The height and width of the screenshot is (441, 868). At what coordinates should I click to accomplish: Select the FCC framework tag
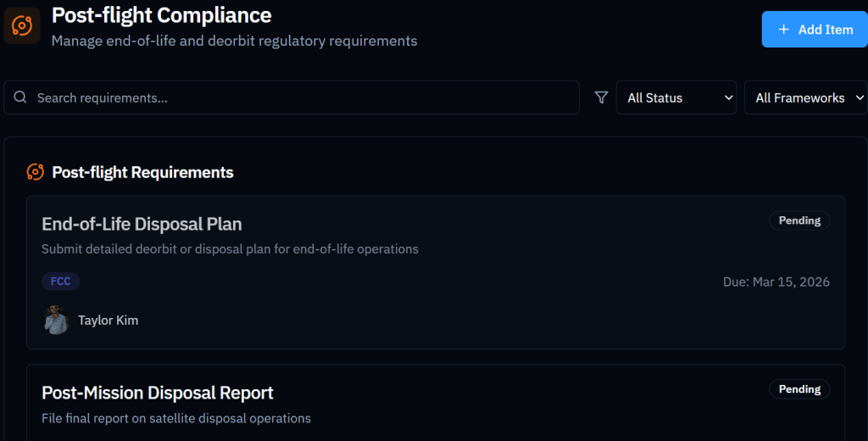pyautogui.click(x=60, y=282)
